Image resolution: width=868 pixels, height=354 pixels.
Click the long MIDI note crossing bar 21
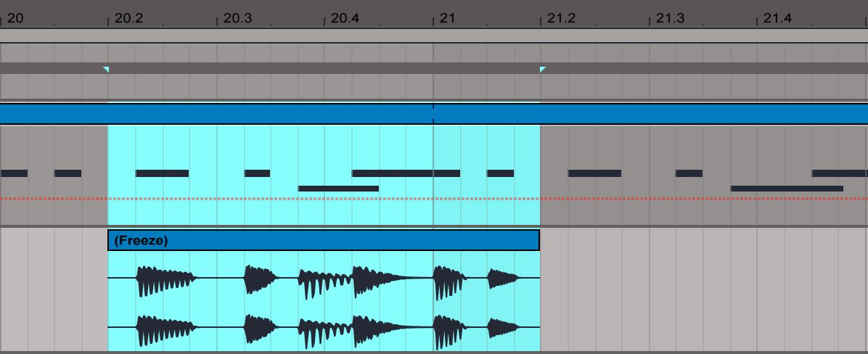click(x=406, y=173)
